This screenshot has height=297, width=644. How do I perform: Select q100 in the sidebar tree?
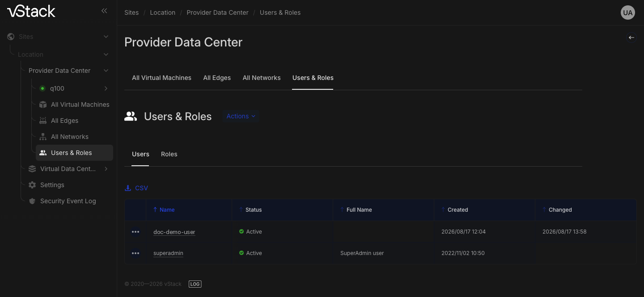click(x=57, y=88)
